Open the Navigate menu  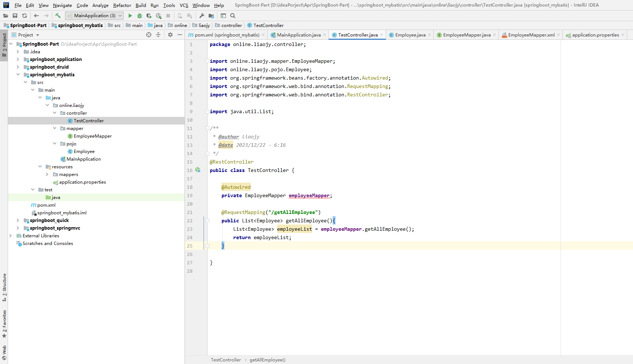point(62,5)
